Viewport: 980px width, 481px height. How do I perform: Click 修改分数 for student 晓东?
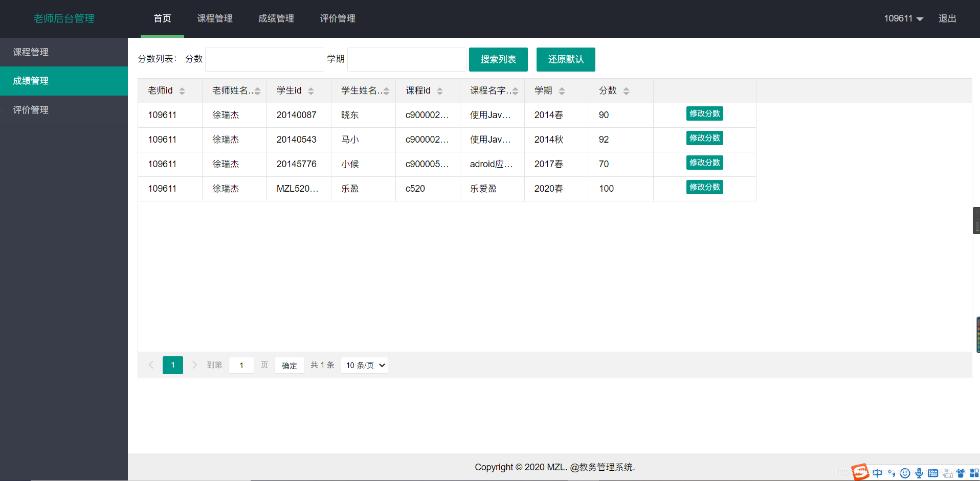[704, 113]
